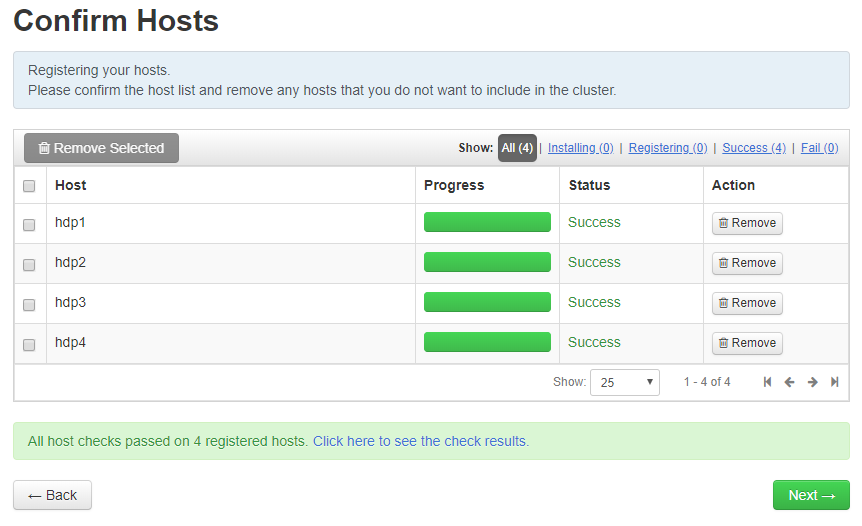
Task: Show All (4) hosts filter
Action: (x=517, y=148)
